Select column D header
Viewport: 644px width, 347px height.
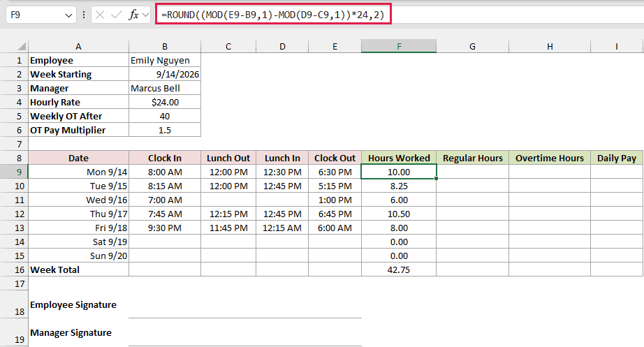tap(282, 46)
